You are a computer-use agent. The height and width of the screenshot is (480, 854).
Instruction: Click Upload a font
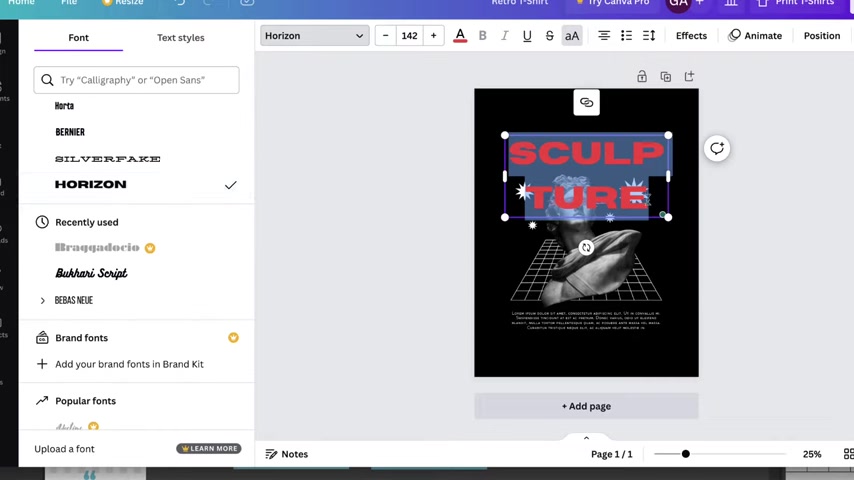tap(64, 449)
